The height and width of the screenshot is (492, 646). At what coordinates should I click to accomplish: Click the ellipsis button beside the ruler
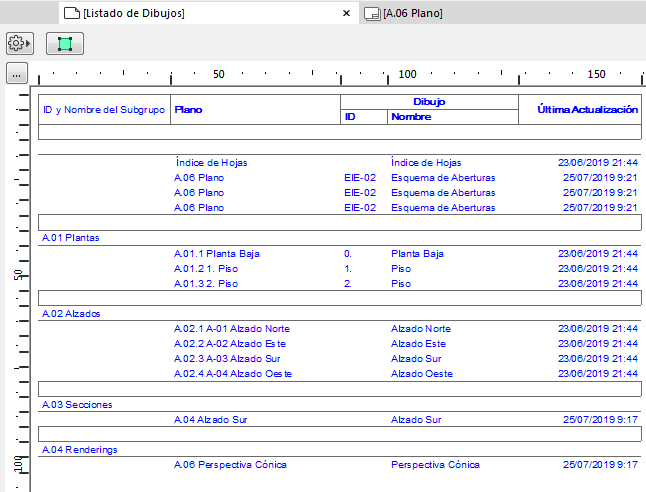coord(15,75)
